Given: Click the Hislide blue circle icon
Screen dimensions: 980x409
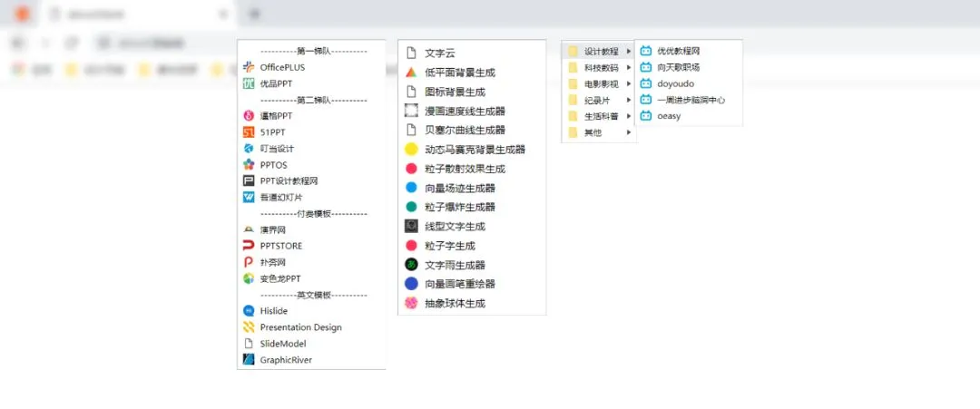Looking at the screenshot, I should point(248,311).
